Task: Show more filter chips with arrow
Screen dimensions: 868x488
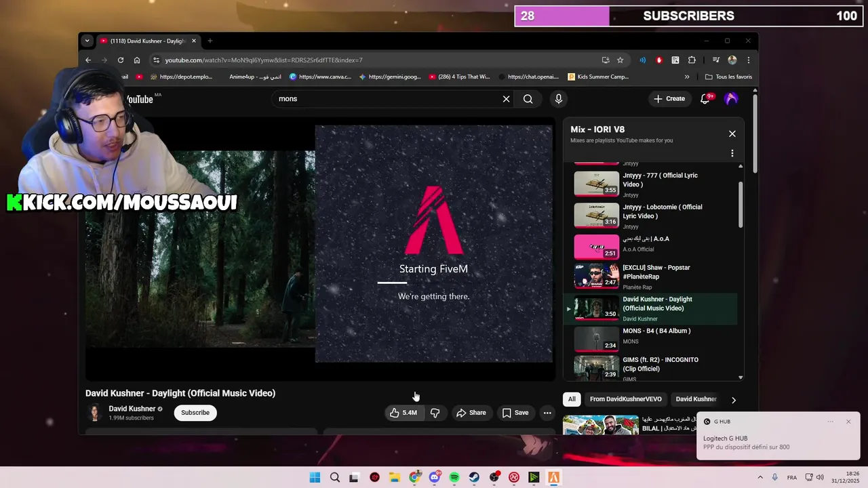Action: coord(733,400)
